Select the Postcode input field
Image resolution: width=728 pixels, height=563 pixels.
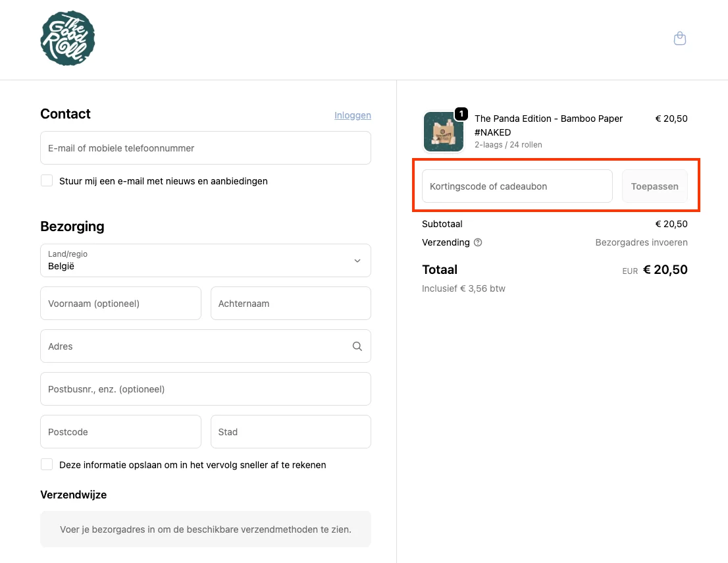[120, 432]
